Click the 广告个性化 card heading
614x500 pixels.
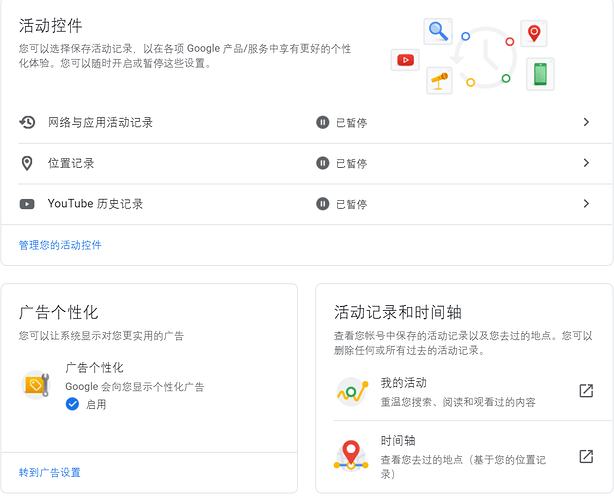click(58, 312)
